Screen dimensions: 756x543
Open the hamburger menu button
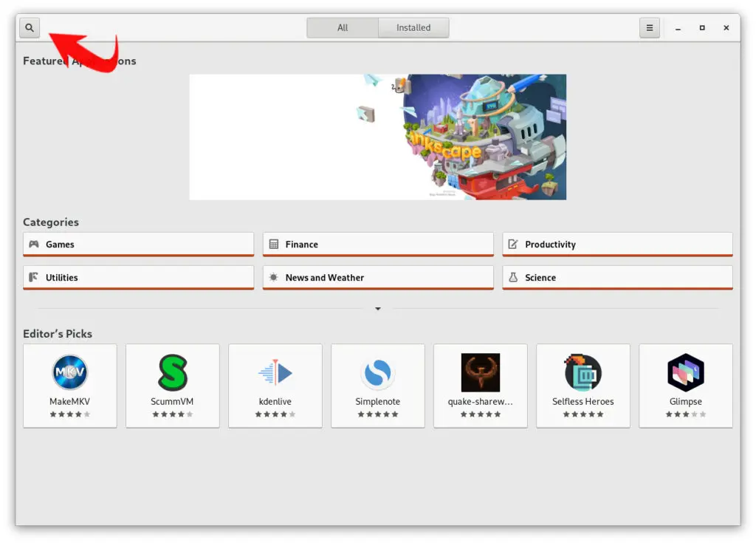click(x=650, y=28)
